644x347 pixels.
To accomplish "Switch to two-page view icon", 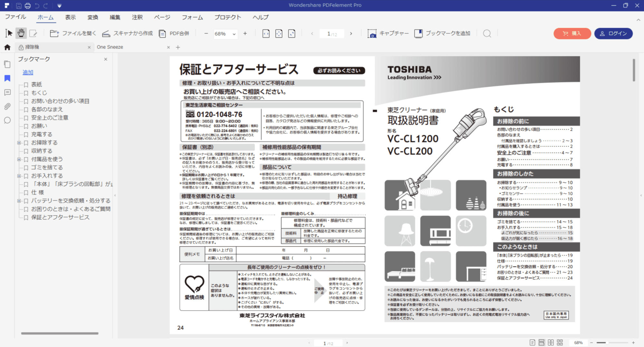I will pos(551,342).
